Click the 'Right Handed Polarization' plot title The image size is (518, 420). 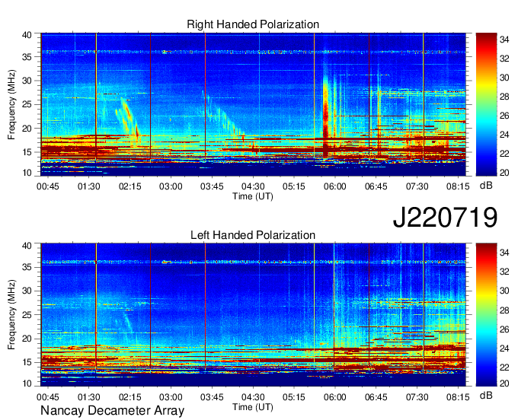pyautogui.click(x=253, y=24)
